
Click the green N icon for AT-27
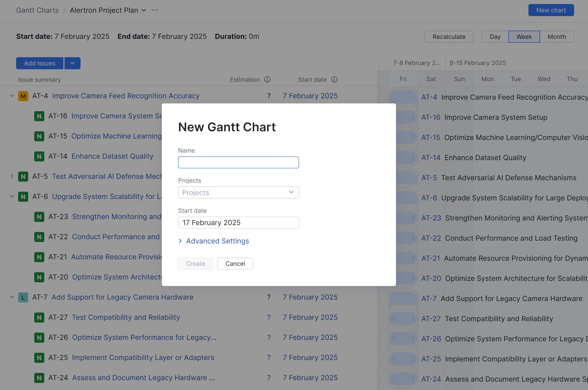coord(39,317)
